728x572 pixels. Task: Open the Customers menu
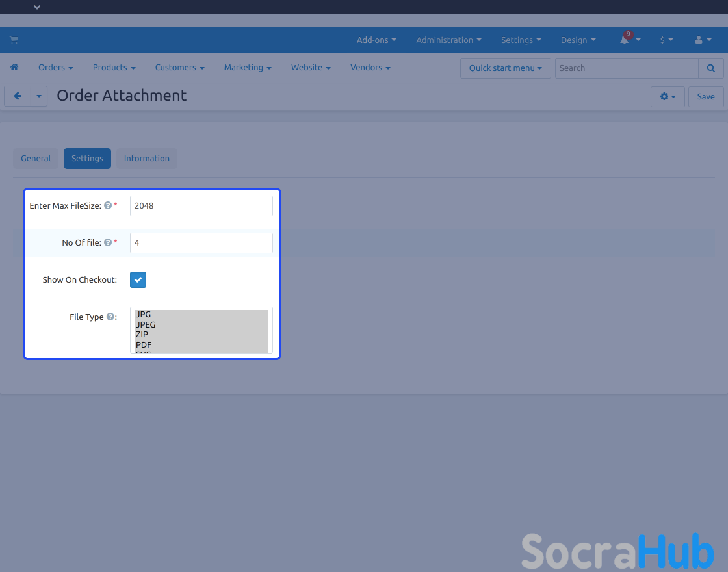pyautogui.click(x=179, y=68)
